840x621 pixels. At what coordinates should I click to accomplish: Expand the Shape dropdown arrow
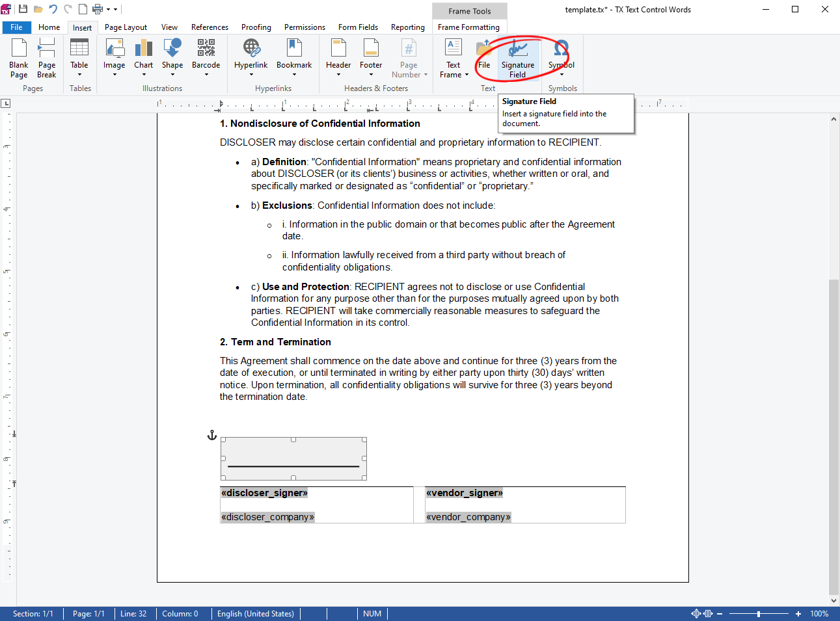click(172, 74)
